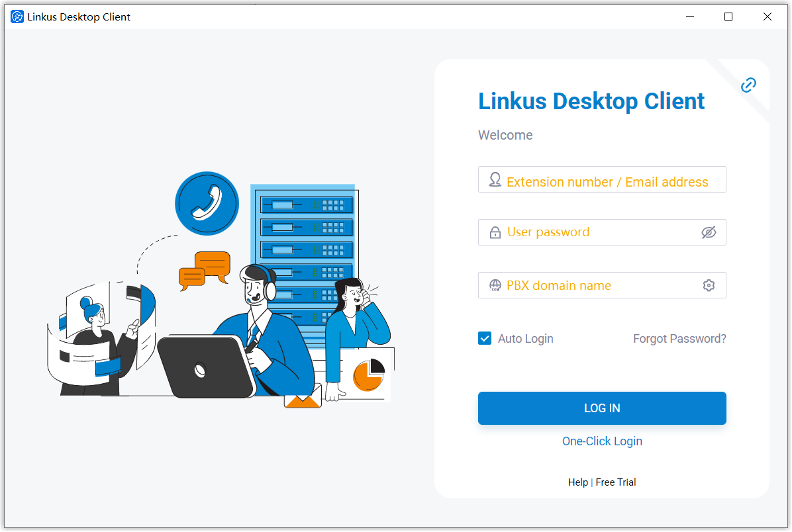The image size is (792, 532).
Task: Close the Linkus Desktop Client window
Action: [767, 17]
